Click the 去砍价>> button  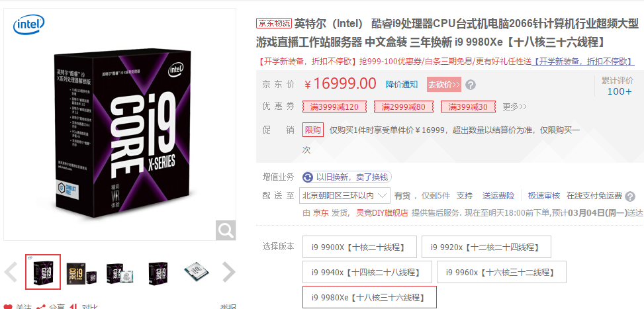click(x=443, y=85)
